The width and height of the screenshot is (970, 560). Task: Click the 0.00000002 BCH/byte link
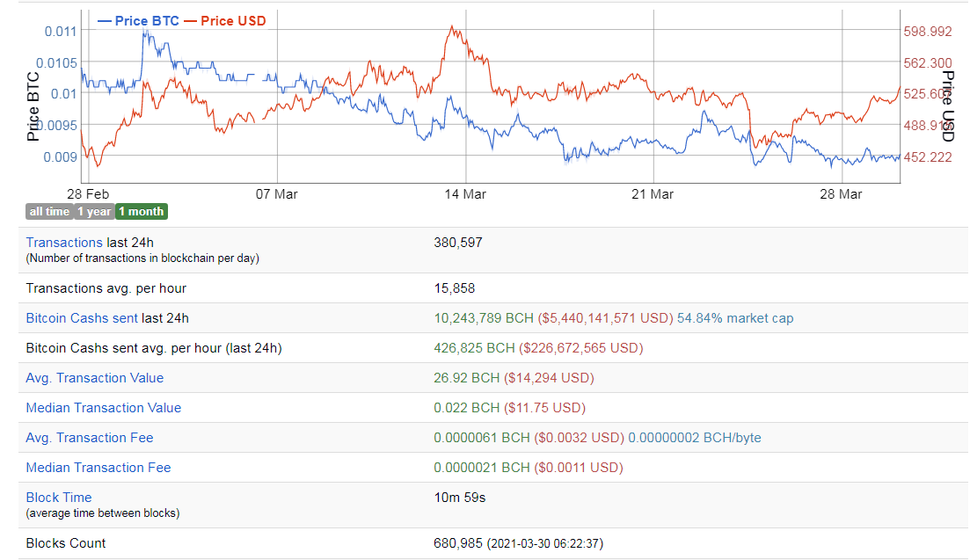pyautogui.click(x=695, y=438)
